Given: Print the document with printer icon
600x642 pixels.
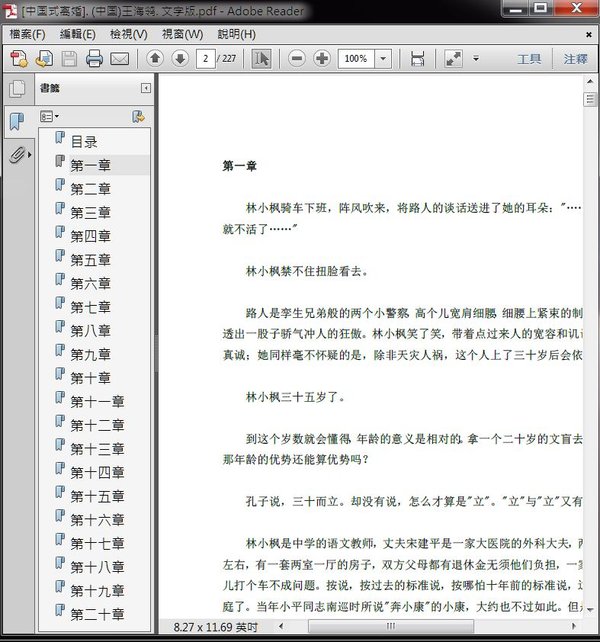Looking at the screenshot, I should click(94, 59).
